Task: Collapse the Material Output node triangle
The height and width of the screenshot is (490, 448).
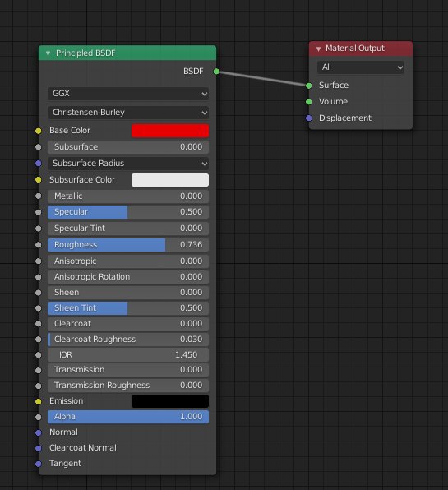Action: click(318, 49)
